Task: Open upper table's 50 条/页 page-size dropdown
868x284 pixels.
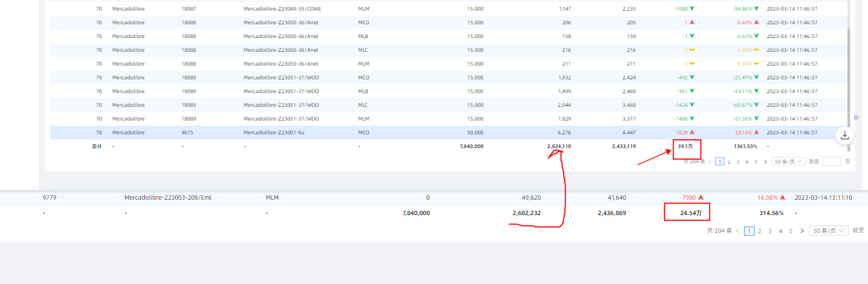Action: point(789,162)
